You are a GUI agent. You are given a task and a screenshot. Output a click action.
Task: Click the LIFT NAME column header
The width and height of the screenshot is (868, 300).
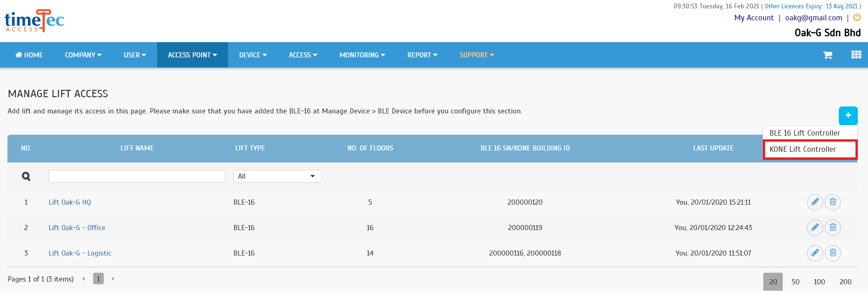[137, 148]
